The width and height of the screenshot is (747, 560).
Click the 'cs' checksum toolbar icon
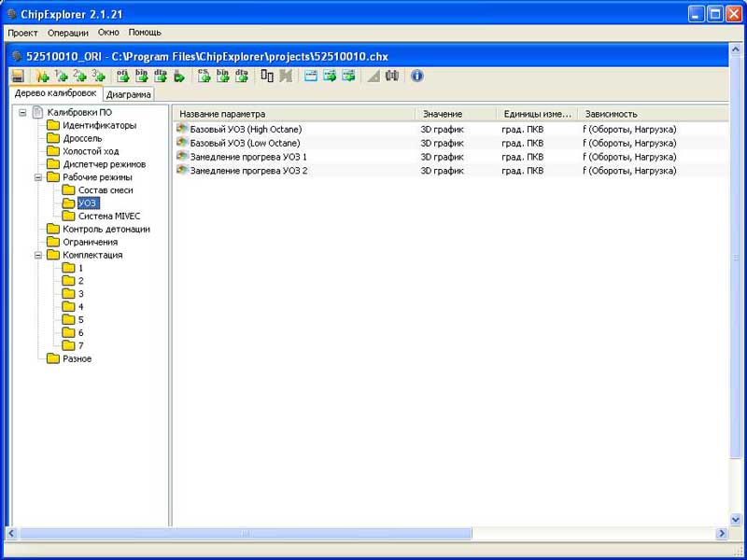click(x=204, y=76)
